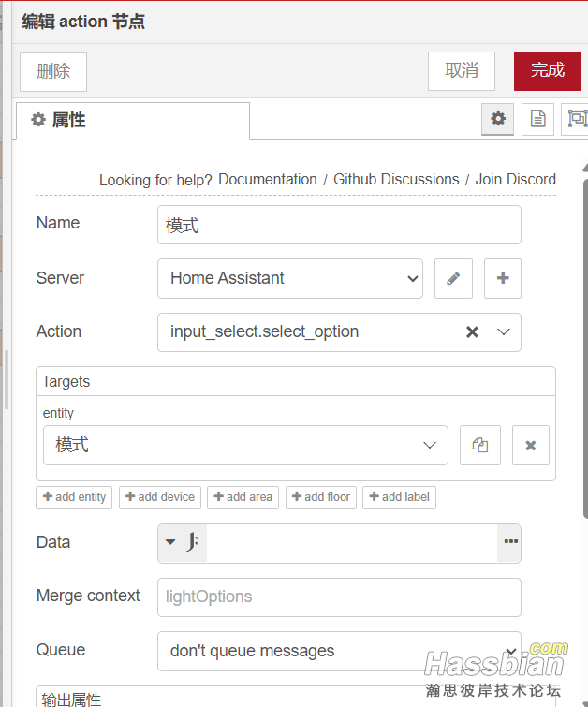Edit the Home Assistant server with pencil icon

point(453,278)
